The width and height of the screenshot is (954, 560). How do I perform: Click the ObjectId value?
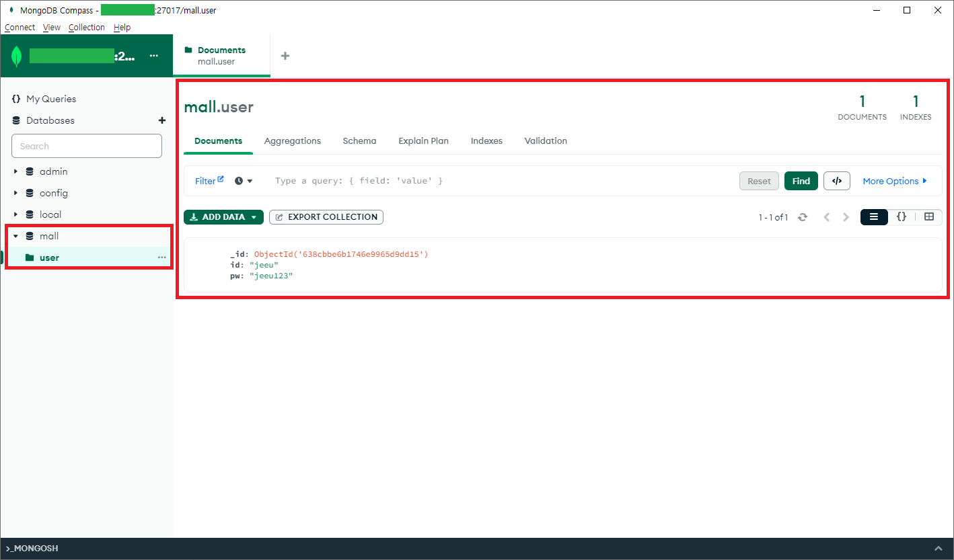coord(341,254)
